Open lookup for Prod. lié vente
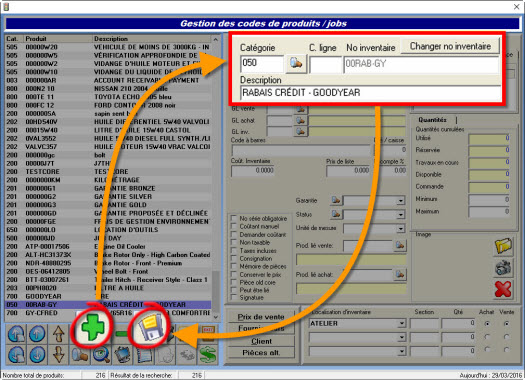The image size is (525, 380). [400, 245]
